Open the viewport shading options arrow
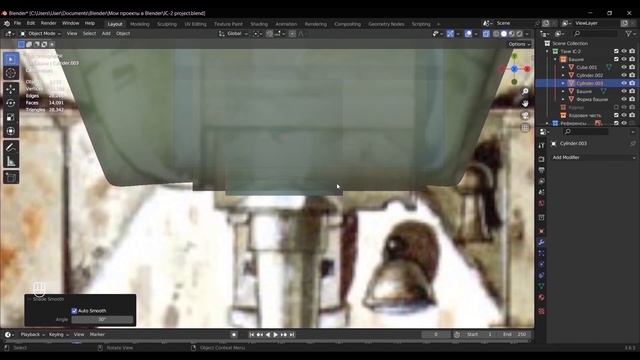 527,34
